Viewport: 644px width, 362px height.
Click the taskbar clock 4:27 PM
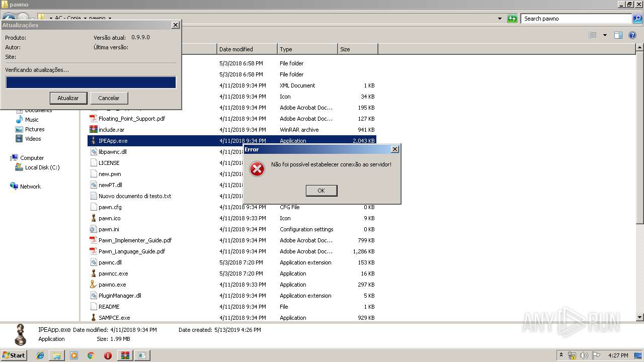click(x=618, y=355)
